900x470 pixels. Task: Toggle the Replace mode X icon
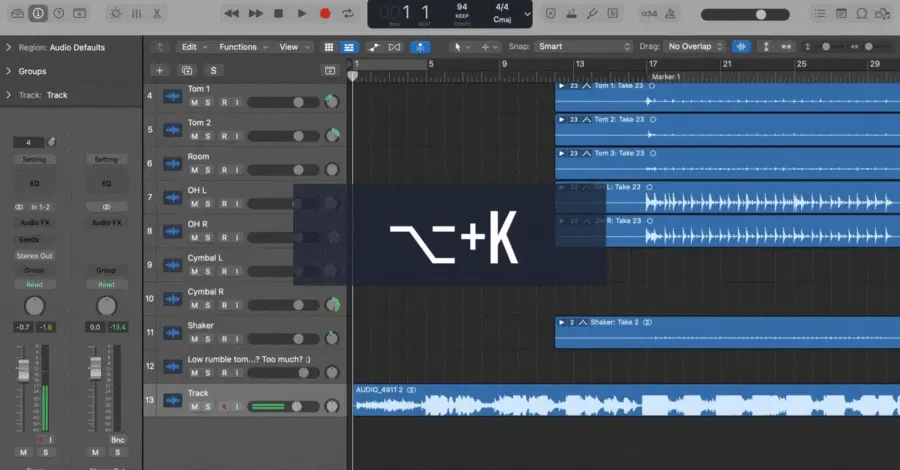(x=550, y=13)
